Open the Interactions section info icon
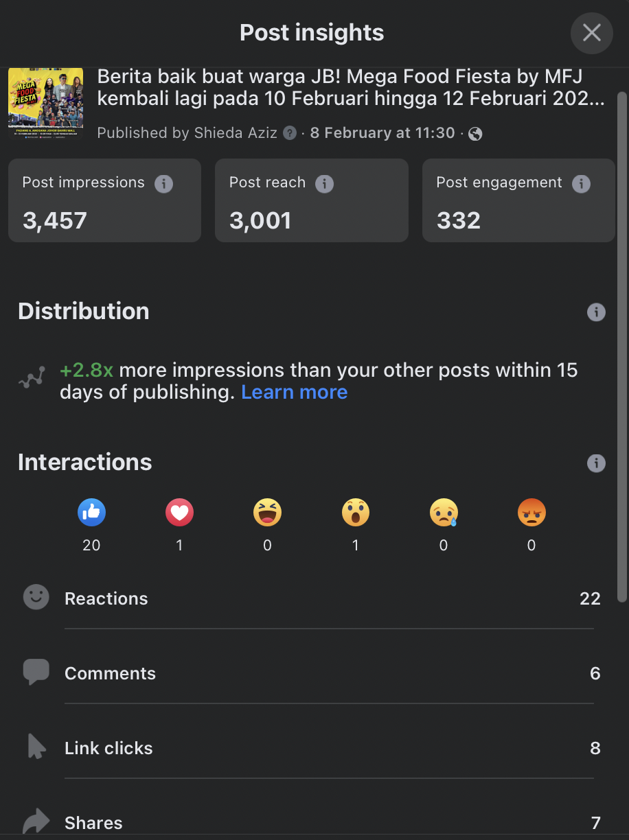 click(596, 463)
